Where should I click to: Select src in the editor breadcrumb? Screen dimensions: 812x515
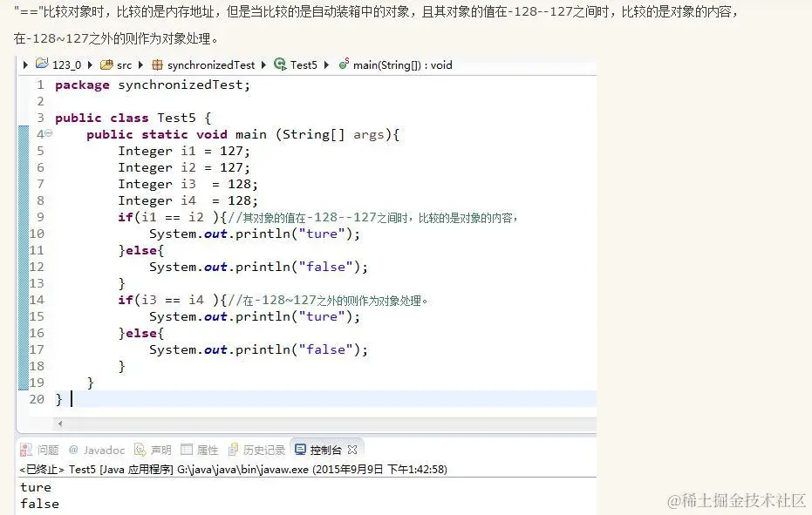pos(124,64)
